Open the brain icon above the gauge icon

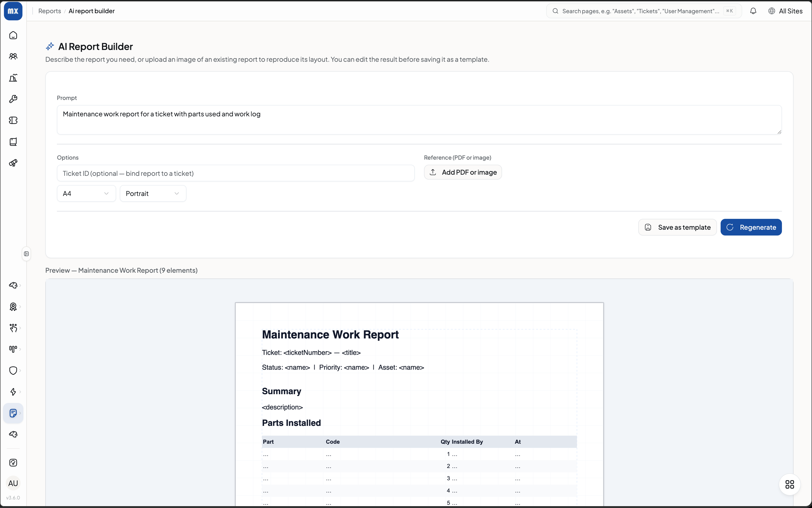pos(13,434)
